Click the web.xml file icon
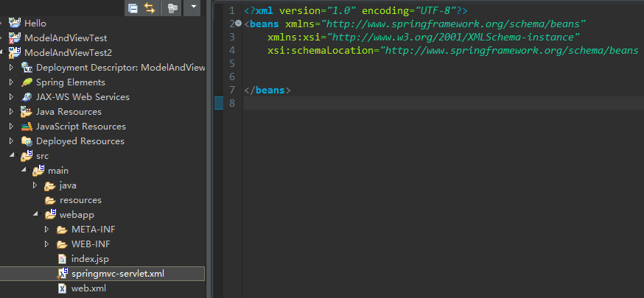The height and width of the screenshot is (298, 644). [x=62, y=288]
